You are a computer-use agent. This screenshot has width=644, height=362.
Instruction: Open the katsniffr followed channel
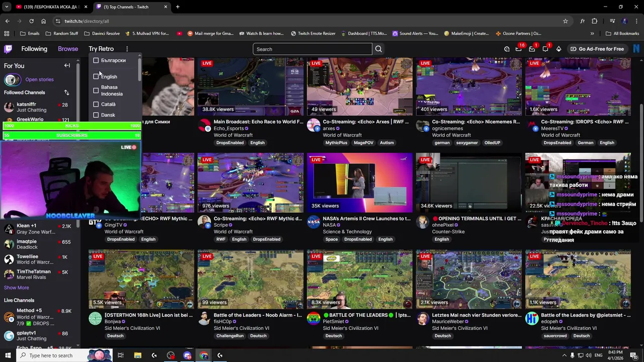click(x=38, y=107)
